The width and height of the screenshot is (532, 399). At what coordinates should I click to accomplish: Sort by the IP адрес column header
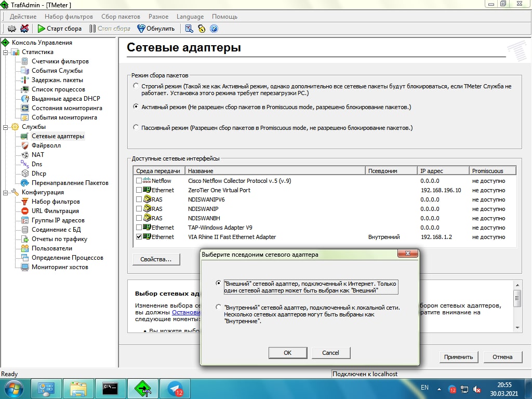click(443, 170)
